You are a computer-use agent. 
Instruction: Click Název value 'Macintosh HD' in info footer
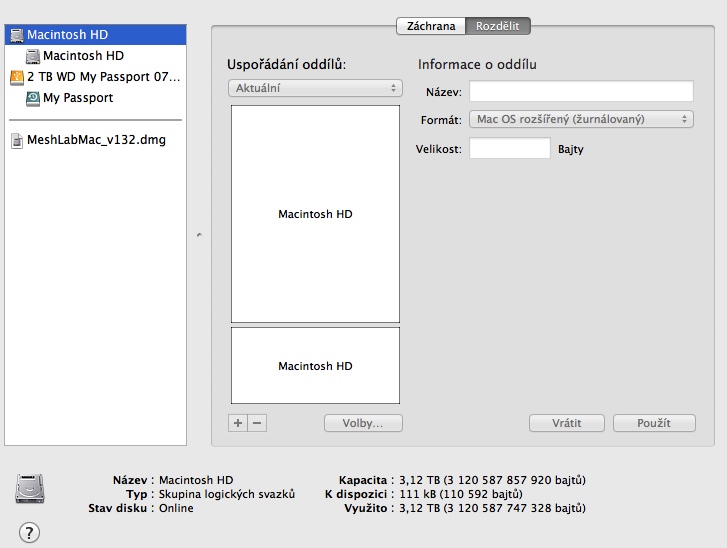click(196, 480)
